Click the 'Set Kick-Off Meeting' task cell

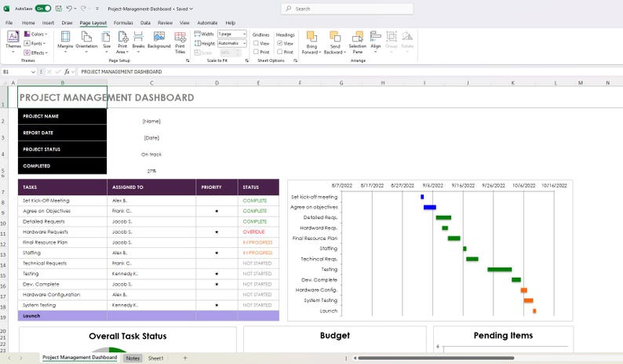pos(63,200)
